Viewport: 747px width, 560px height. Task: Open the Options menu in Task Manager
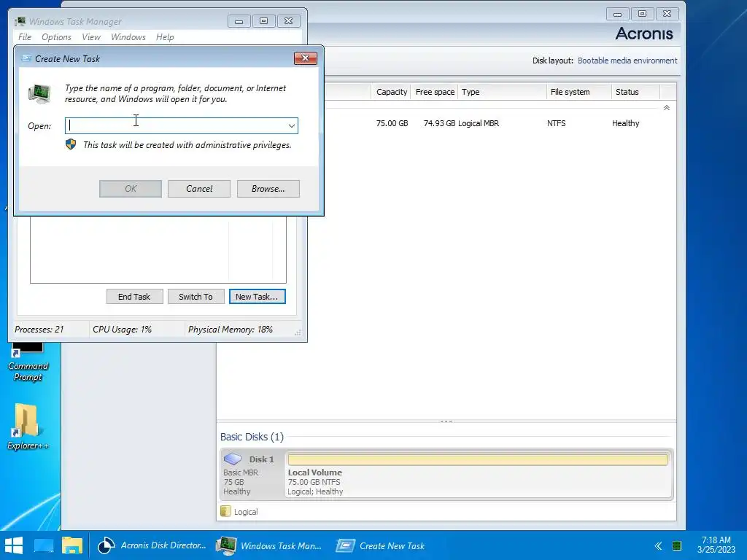pos(56,37)
